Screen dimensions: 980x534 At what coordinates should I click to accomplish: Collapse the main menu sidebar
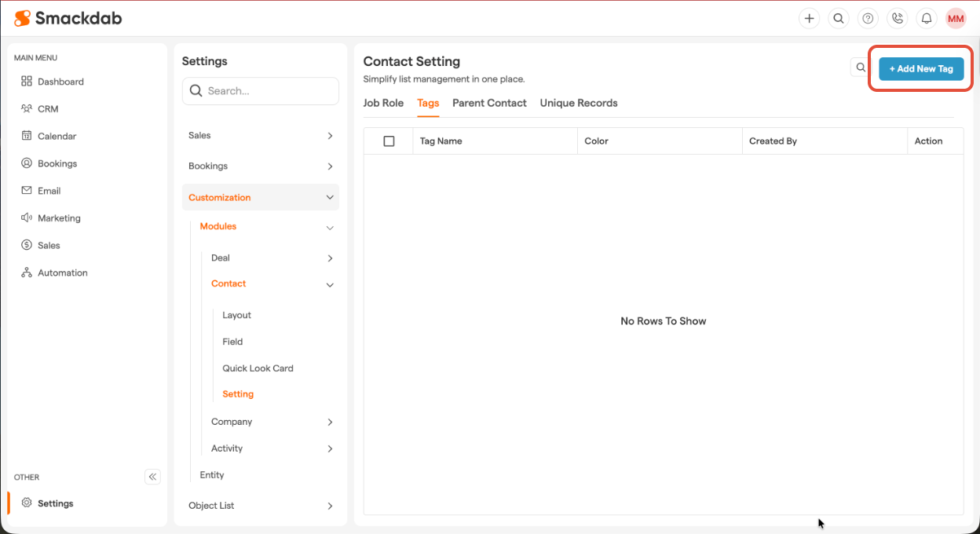pyautogui.click(x=152, y=477)
